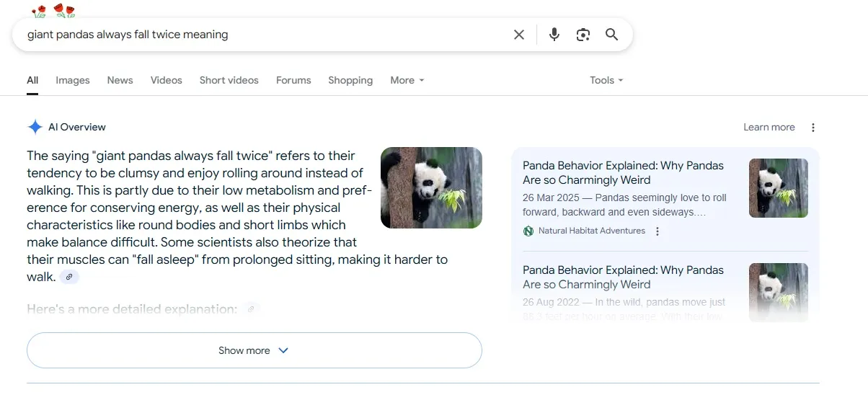Open Natural Habitat Adventures three-dot menu

point(657,231)
